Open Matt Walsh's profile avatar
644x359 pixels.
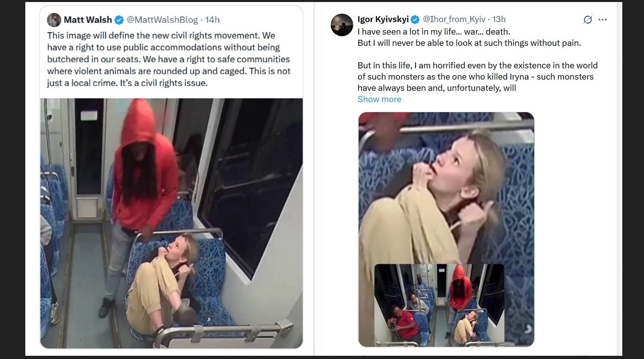tap(54, 20)
